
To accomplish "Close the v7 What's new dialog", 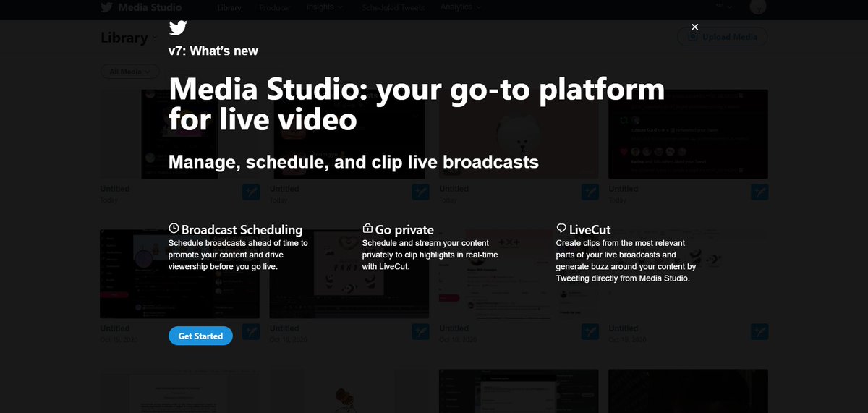I will (694, 27).
